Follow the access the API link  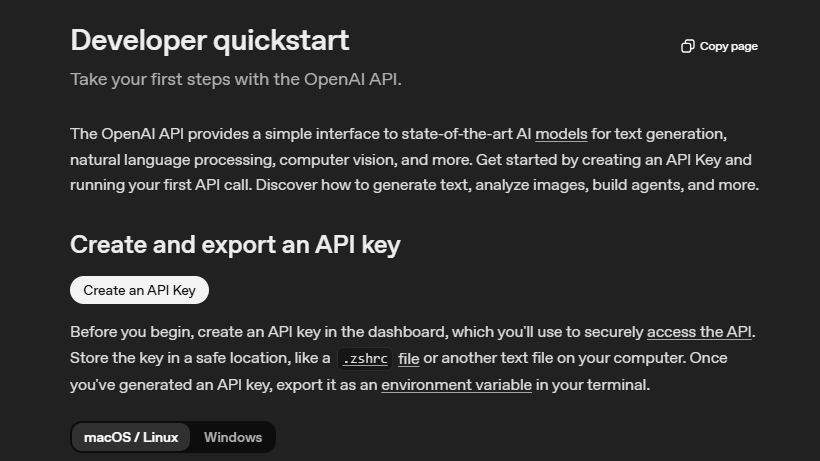(698, 332)
